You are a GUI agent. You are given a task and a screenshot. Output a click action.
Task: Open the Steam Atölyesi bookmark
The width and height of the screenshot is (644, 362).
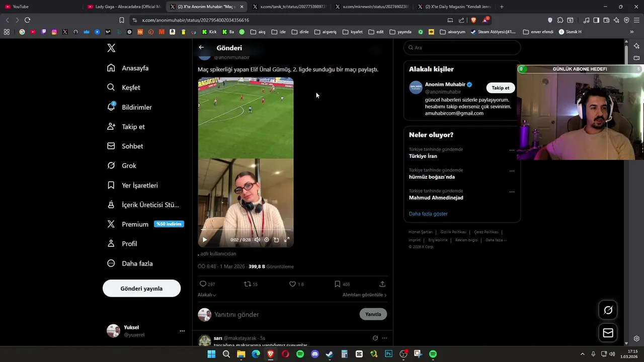(493, 32)
